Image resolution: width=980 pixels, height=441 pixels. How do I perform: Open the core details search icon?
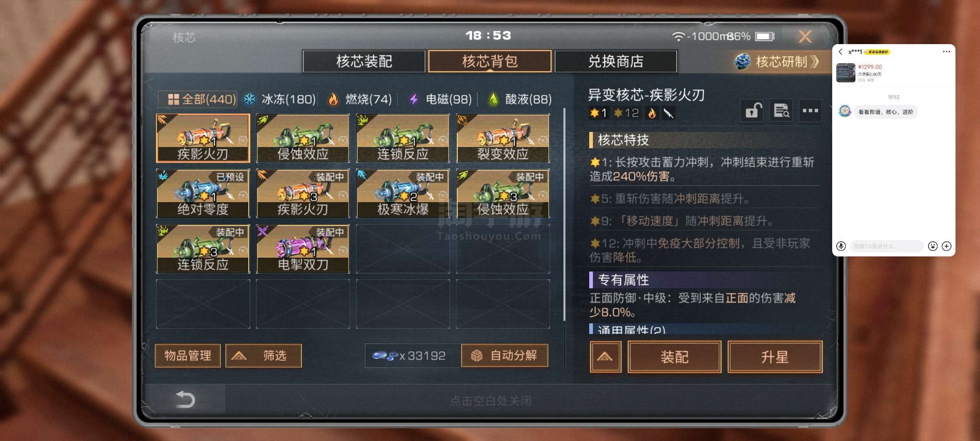(781, 110)
